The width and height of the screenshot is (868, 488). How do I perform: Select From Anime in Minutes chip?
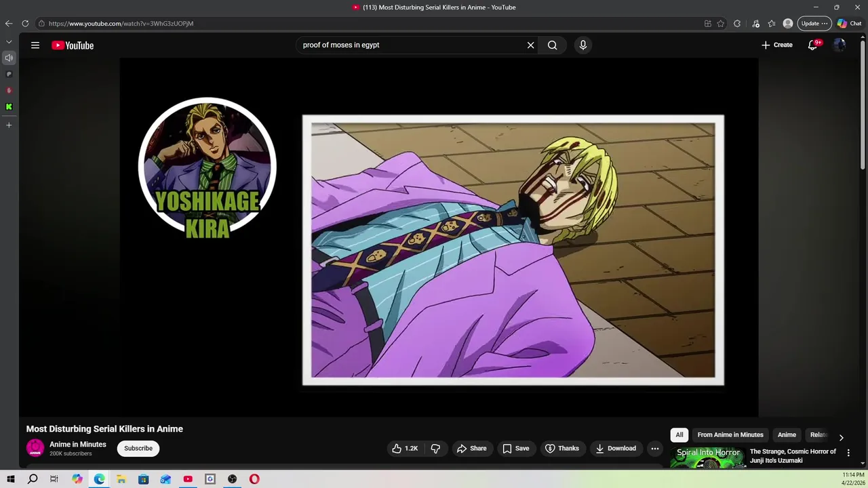click(730, 435)
